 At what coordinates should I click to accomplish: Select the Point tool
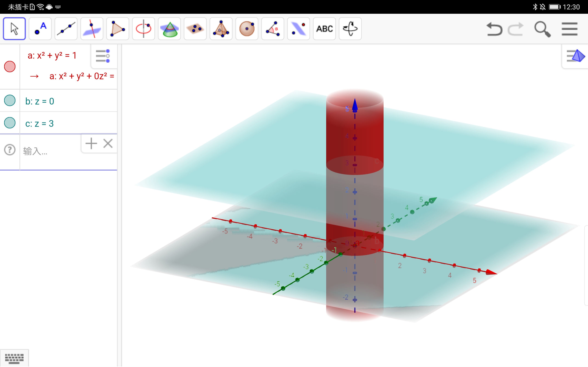[40, 29]
